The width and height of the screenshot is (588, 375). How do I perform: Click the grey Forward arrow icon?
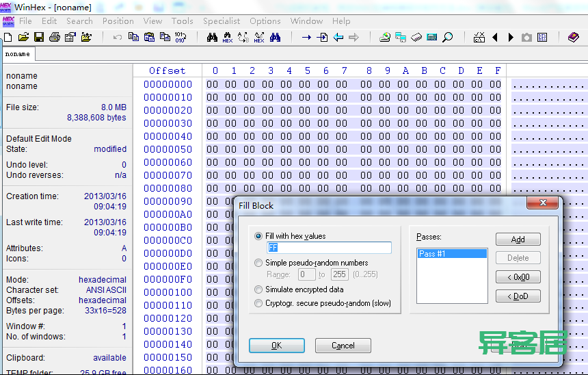tap(353, 37)
